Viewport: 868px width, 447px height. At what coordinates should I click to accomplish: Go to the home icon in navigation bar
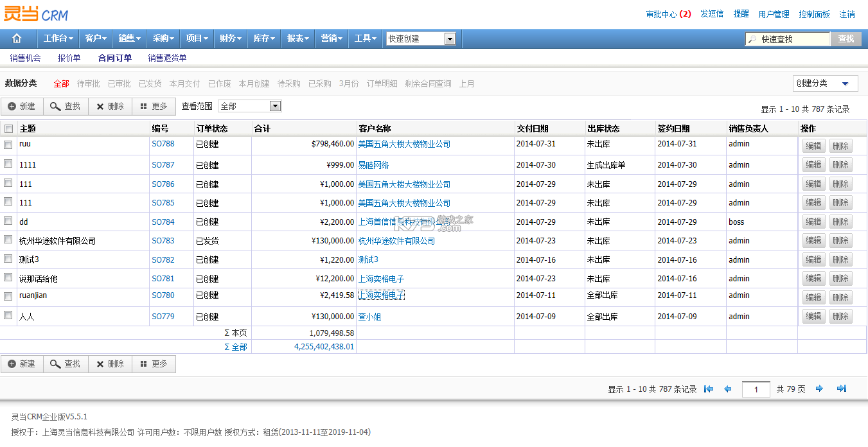coord(17,39)
